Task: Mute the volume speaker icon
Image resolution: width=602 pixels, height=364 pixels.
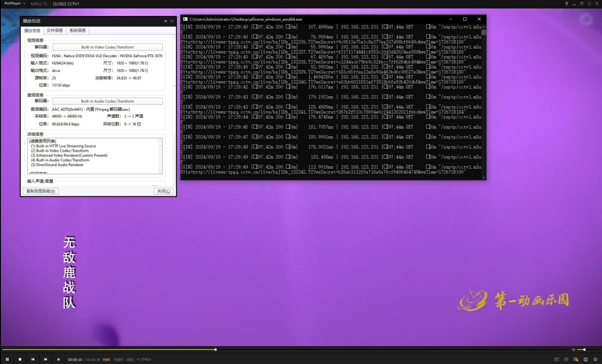Action: pos(573,349)
